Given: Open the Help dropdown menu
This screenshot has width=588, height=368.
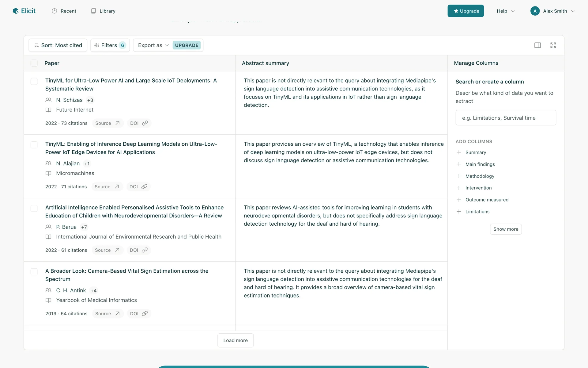Looking at the screenshot, I should (505, 11).
